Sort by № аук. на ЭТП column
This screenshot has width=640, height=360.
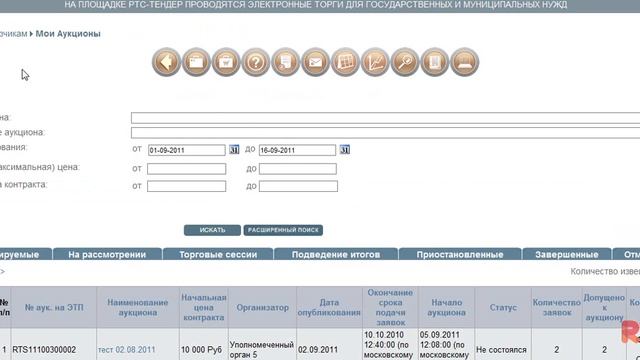pos(54,307)
